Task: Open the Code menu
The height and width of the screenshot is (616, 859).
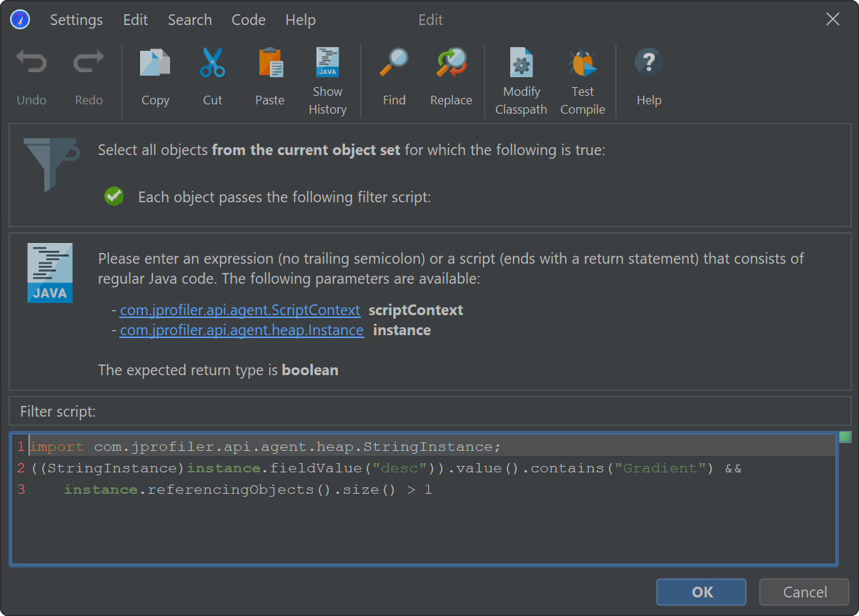Action: pyautogui.click(x=249, y=20)
